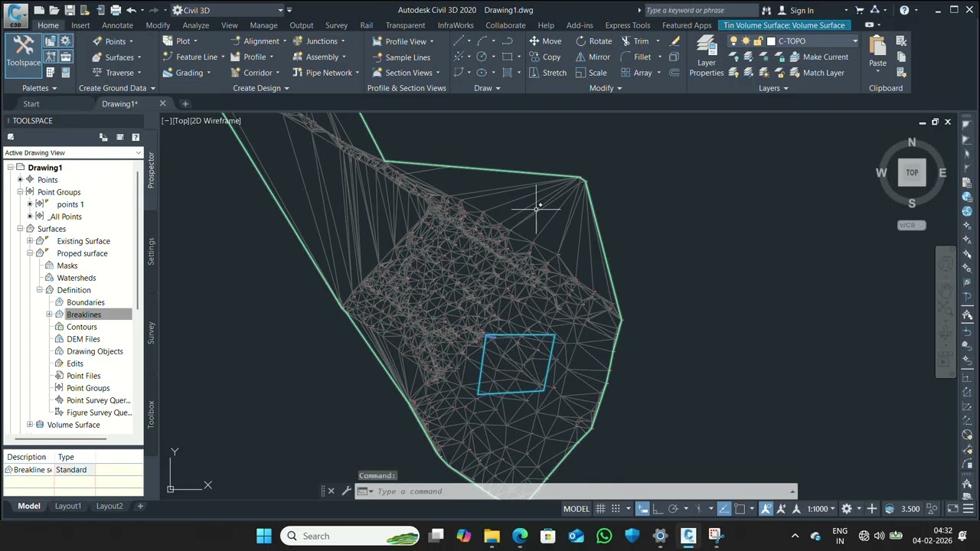This screenshot has height=551, width=980.
Task: Collapse the Definition tree node
Action: pyautogui.click(x=39, y=290)
